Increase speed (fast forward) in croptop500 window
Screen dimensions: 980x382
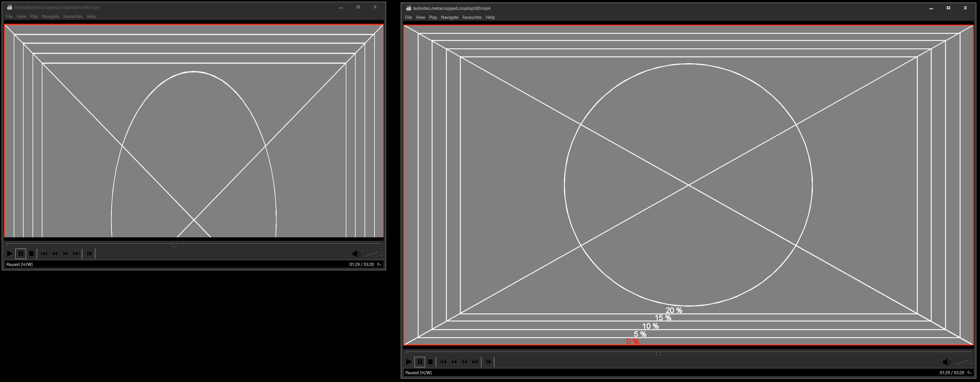tap(465, 362)
